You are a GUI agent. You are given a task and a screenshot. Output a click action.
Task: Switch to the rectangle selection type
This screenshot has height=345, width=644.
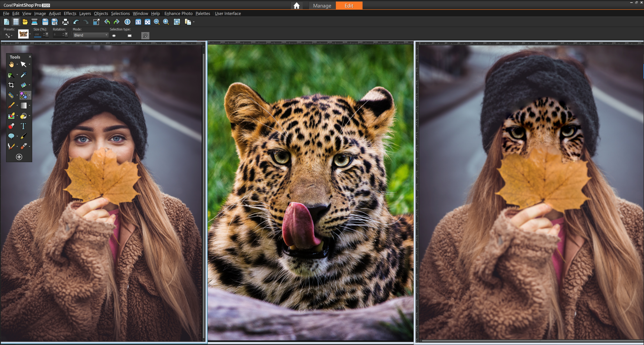pyautogui.click(x=129, y=36)
